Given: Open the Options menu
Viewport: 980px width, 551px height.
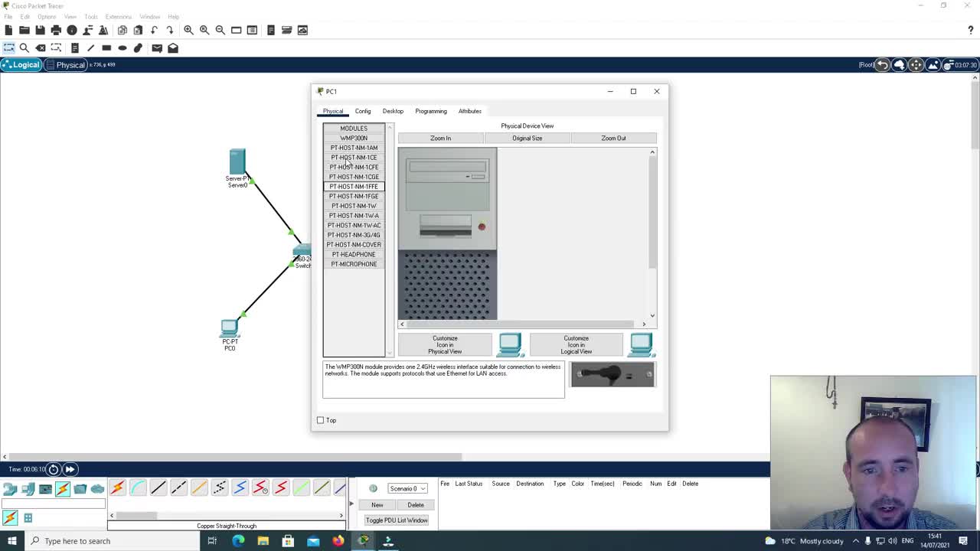Looking at the screenshot, I should click(x=47, y=17).
